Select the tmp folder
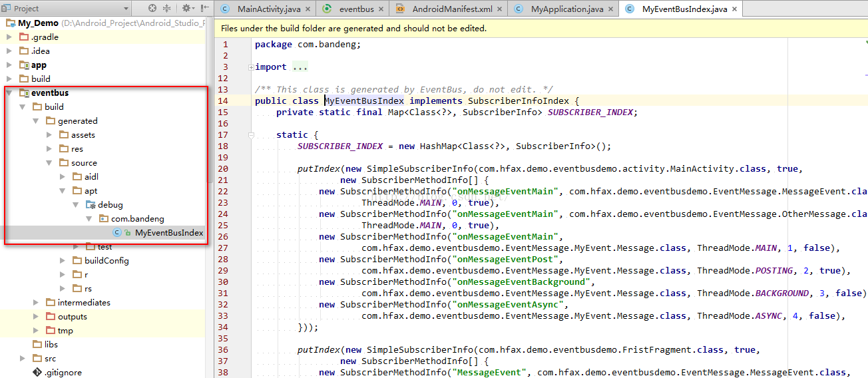868x378 pixels. point(65,331)
